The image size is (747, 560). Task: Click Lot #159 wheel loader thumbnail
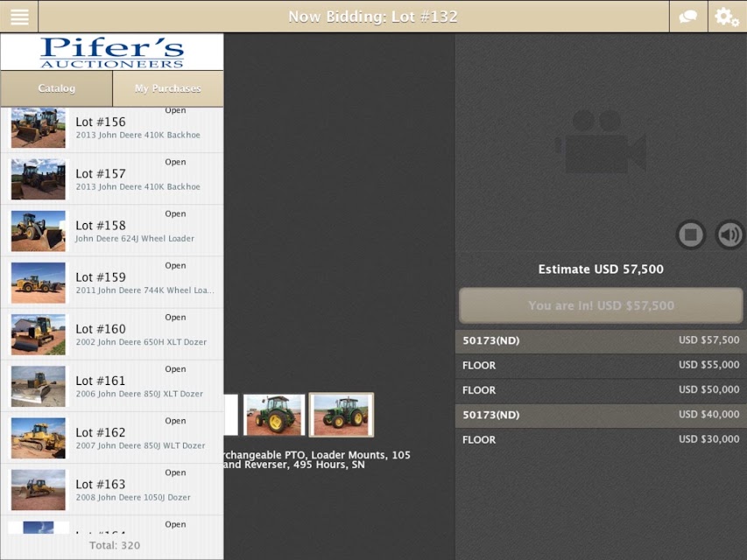pyautogui.click(x=39, y=283)
